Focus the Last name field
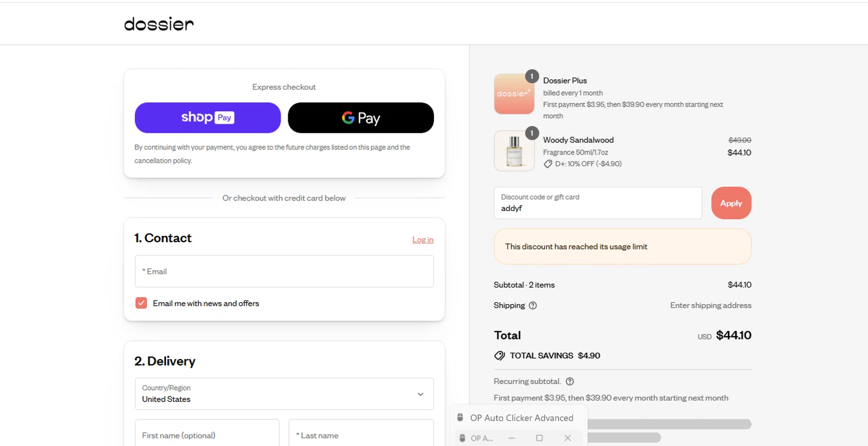This screenshot has height=446, width=868. (x=361, y=433)
